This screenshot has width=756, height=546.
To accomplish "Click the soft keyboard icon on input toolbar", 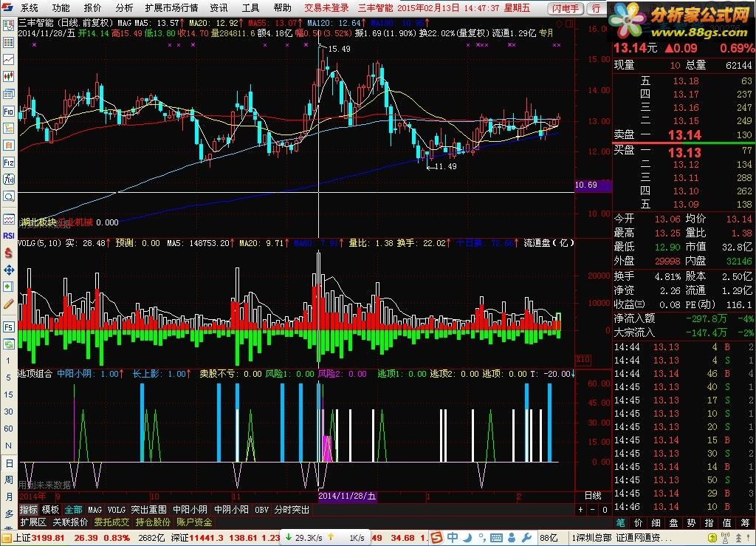I will coord(497,537).
